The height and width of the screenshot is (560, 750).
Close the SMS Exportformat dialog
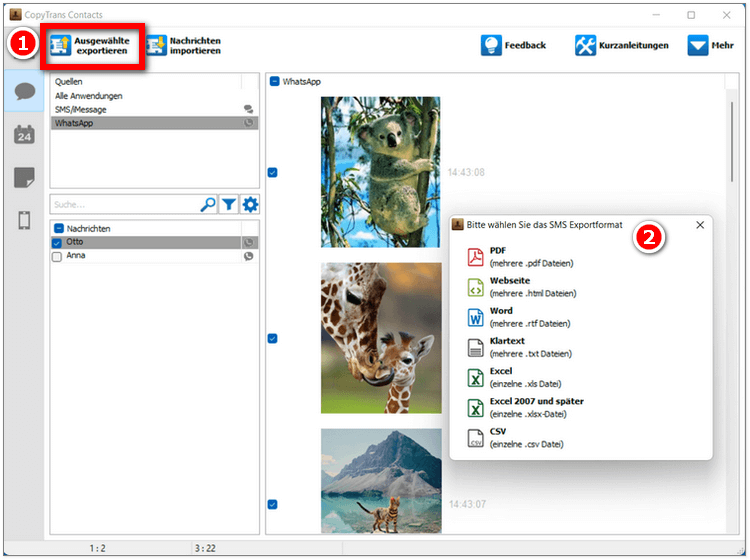700,225
